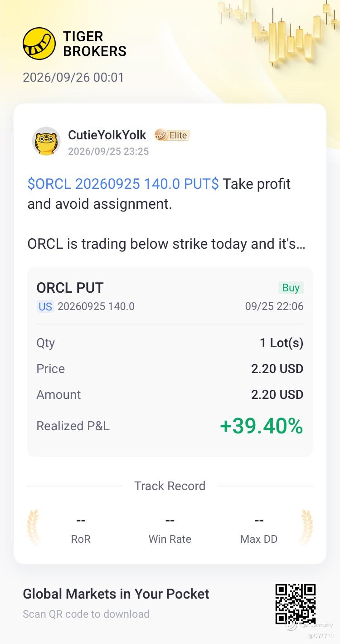The image size is (340, 644).
Task: Click the Track Record heading
Action: click(x=170, y=486)
